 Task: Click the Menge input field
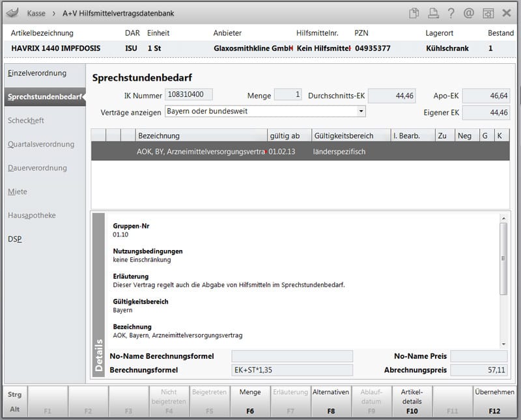point(288,94)
